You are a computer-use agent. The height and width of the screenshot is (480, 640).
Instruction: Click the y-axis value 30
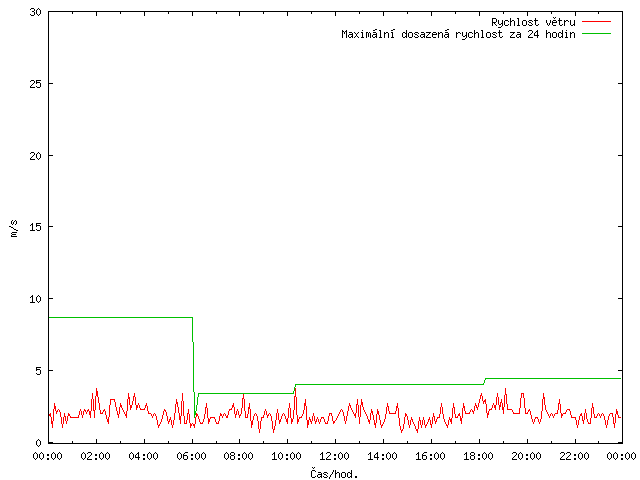click(x=36, y=12)
